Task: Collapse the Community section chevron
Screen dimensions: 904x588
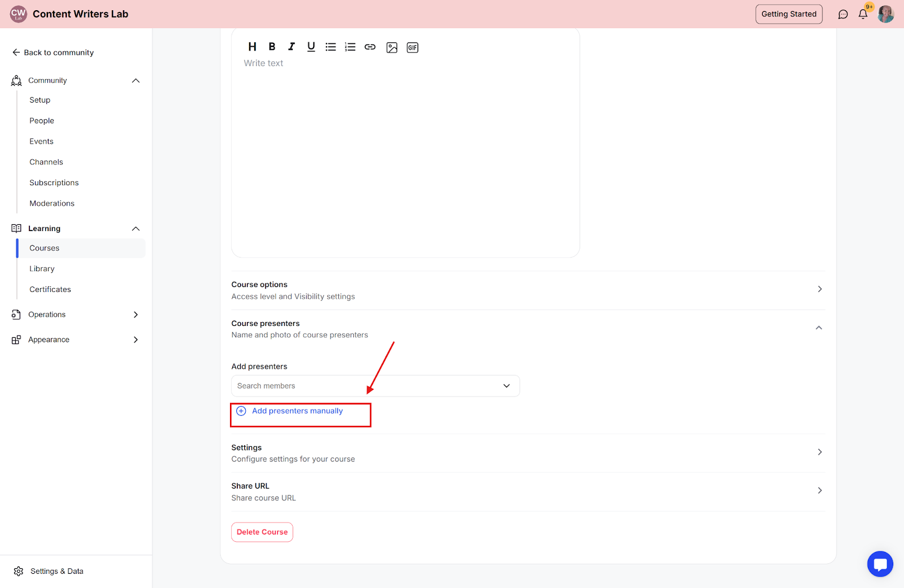Action: (136, 81)
